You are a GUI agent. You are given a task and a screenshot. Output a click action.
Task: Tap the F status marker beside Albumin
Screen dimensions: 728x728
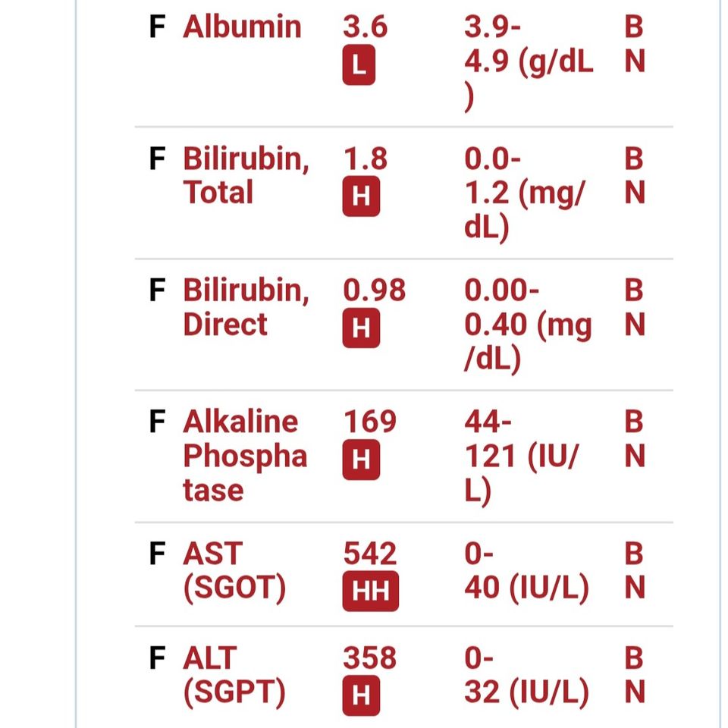(157, 27)
